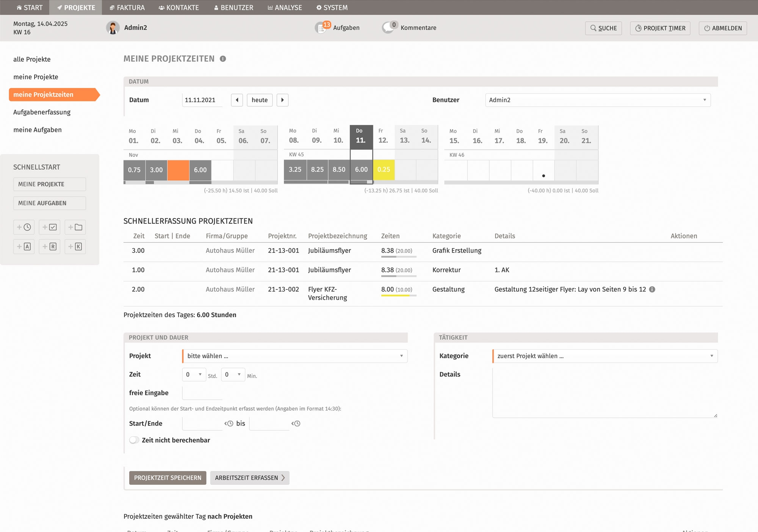The width and height of the screenshot is (758, 532).
Task: Open the FAKTURA menu
Action: (x=127, y=8)
